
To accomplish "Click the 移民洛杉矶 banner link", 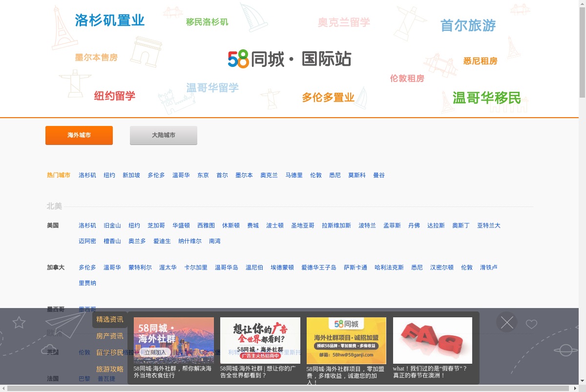I will pyautogui.click(x=207, y=22).
